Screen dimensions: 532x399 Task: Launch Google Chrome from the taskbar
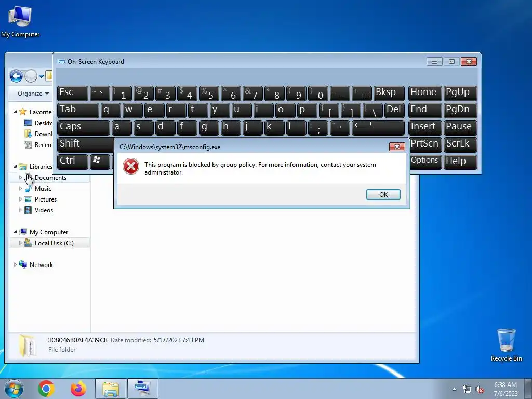(46, 389)
